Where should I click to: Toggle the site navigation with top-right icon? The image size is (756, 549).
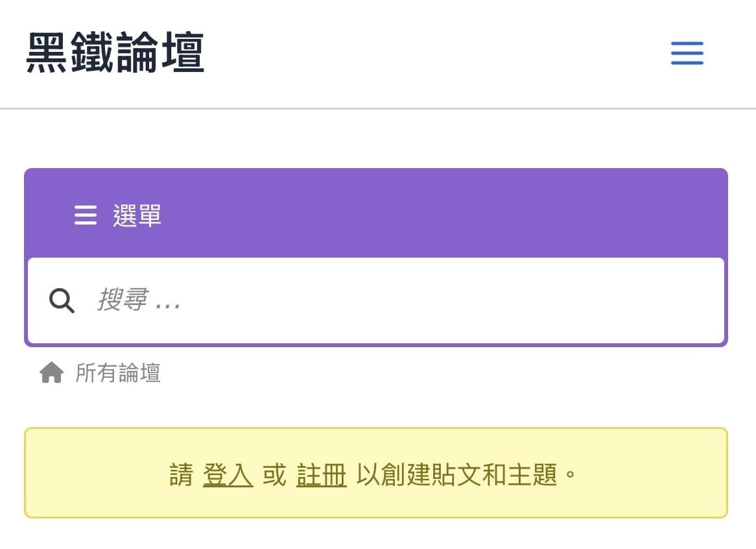pyautogui.click(x=687, y=53)
